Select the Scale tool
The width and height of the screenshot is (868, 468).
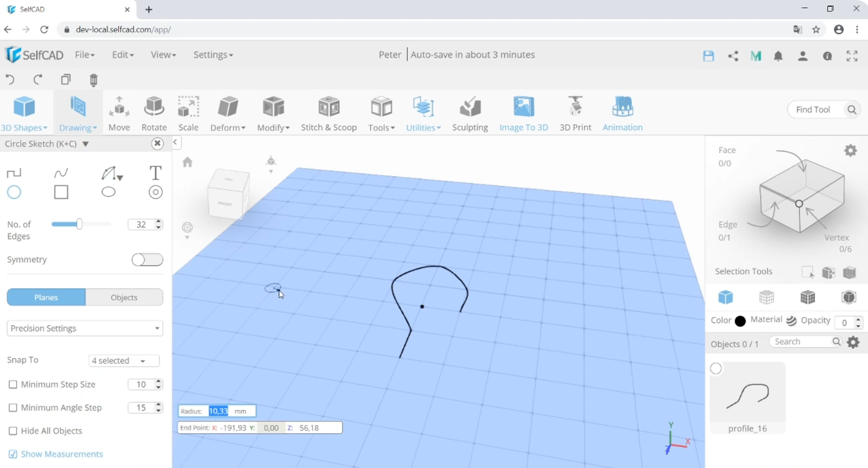point(189,113)
